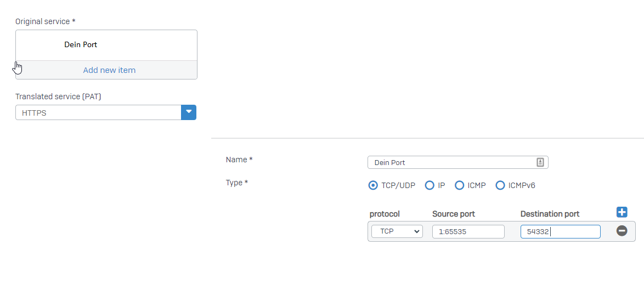Click the HTTPS translated service combo box

[x=99, y=112]
